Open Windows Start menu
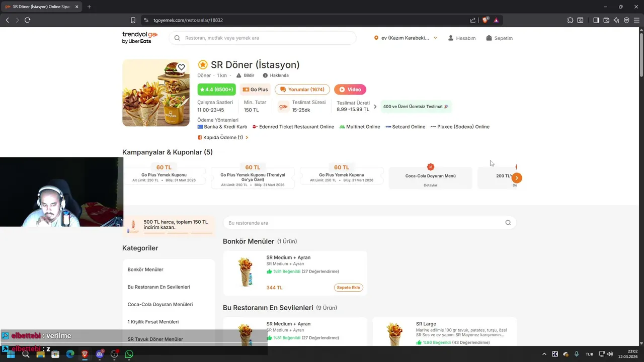The image size is (644, 362). tap(11, 354)
